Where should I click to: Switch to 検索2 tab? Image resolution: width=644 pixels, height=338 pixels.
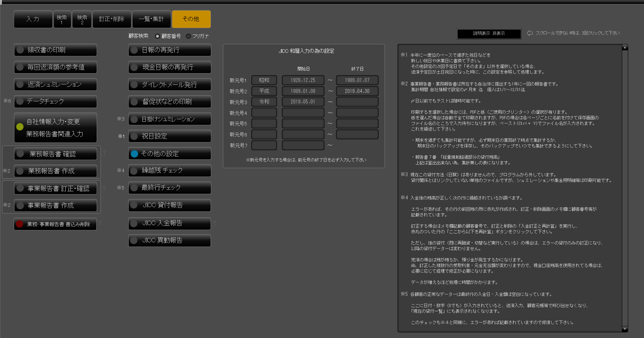click(x=82, y=19)
